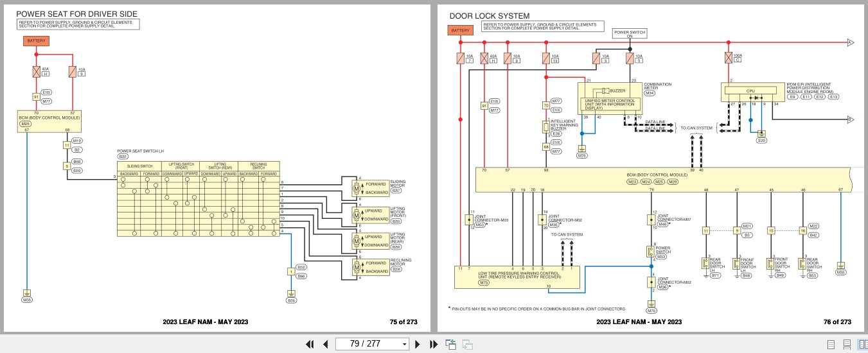The image size is (868, 353).
Task: Click the DOOR LOCK SYSTEM page title
Action: [x=490, y=16]
